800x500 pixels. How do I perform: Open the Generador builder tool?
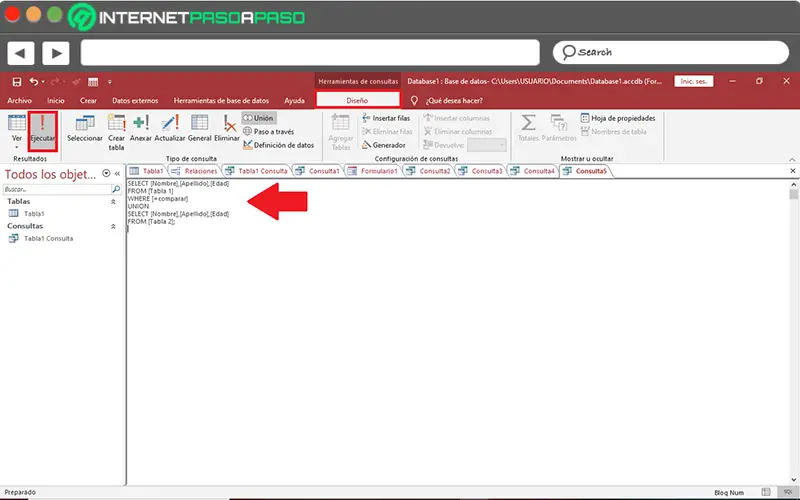383,145
